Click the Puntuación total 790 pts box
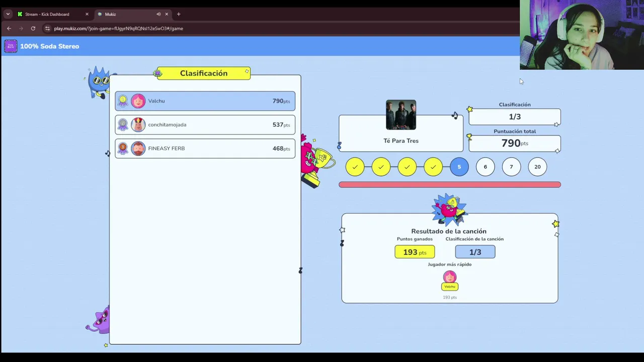The height and width of the screenshot is (362, 644). (x=515, y=143)
